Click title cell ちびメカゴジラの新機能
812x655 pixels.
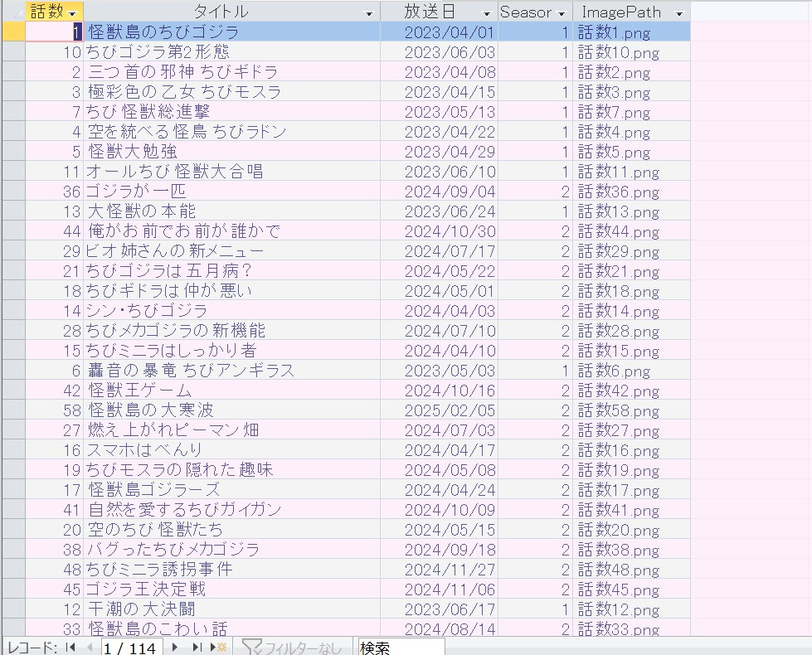231,330
